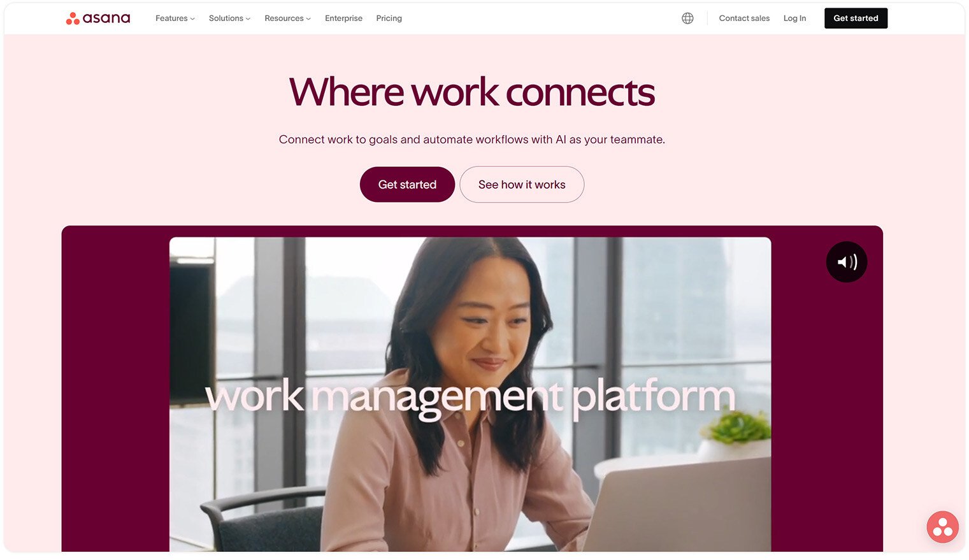969x560 pixels.
Task: Expand the Resources dropdown chevron
Action: 308,19
